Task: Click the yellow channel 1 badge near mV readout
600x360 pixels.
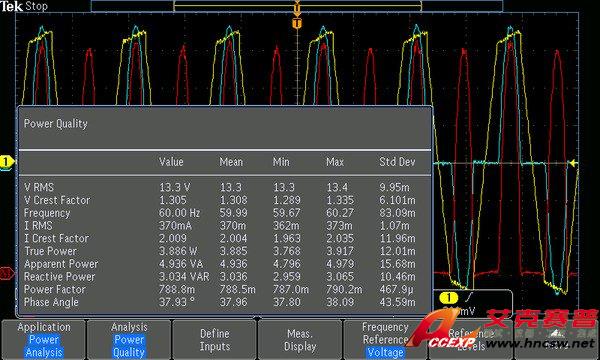Action: click(x=448, y=297)
